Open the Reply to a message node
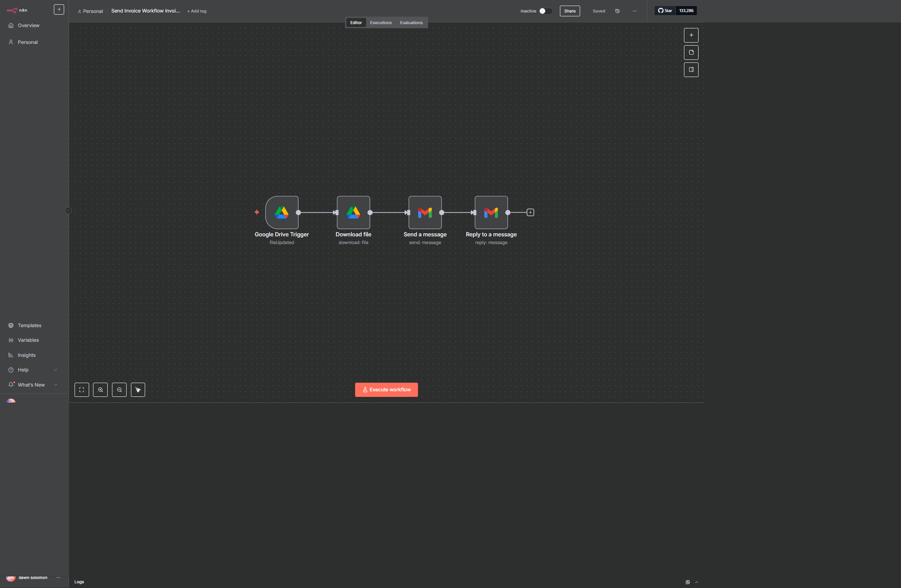The height and width of the screenshot is (588, 901). point(491,213)
